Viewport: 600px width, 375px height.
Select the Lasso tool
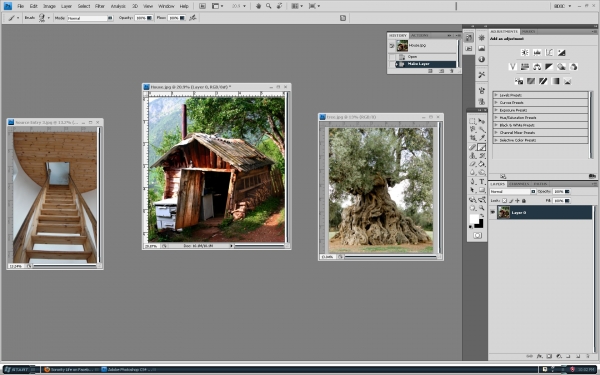pyautogui.click(x=473, y=130)
